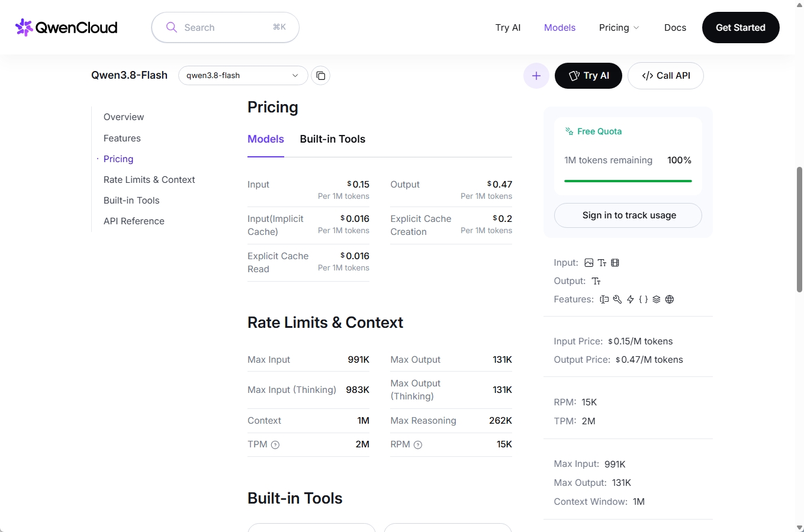Click the RPM: 15K line in the side panel
The height and width of the screenshot is (532, 804).
pyautogui.click(x=575, y=402)
